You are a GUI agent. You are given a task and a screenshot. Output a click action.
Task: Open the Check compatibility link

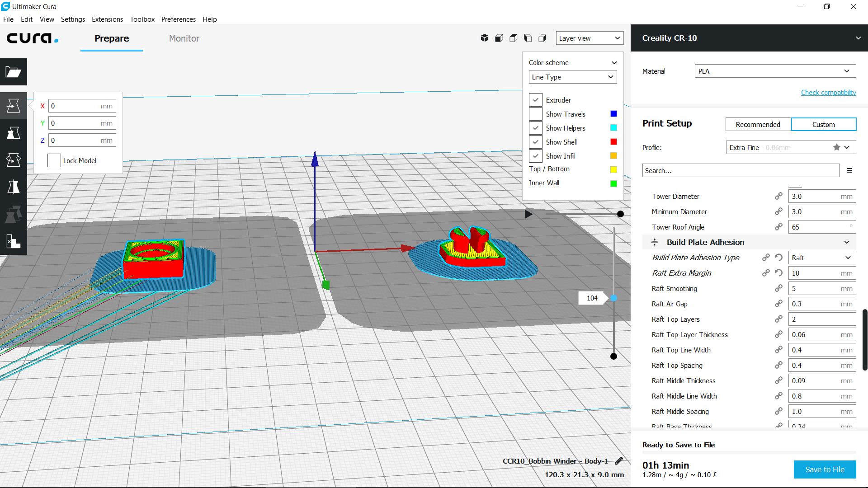click(828, 92)
